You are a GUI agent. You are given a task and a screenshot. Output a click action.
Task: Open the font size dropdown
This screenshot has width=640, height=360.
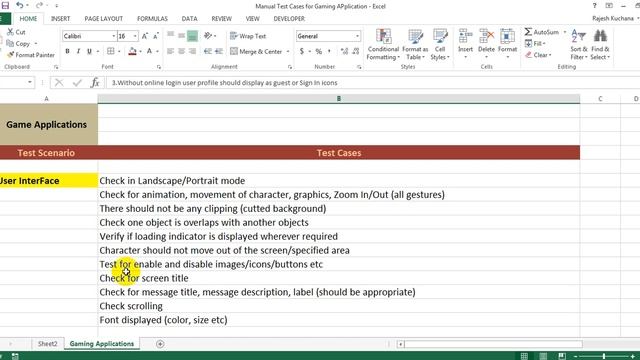click(135, 36)
